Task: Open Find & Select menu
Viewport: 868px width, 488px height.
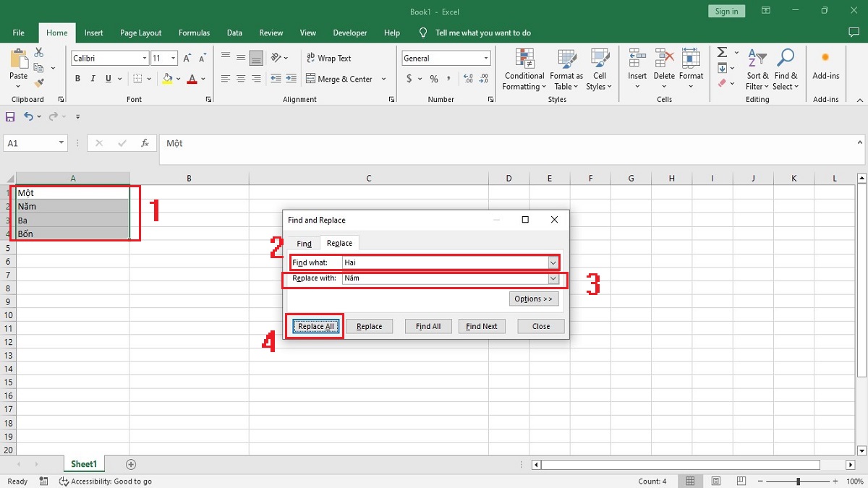Action: (x=786, y=70)
